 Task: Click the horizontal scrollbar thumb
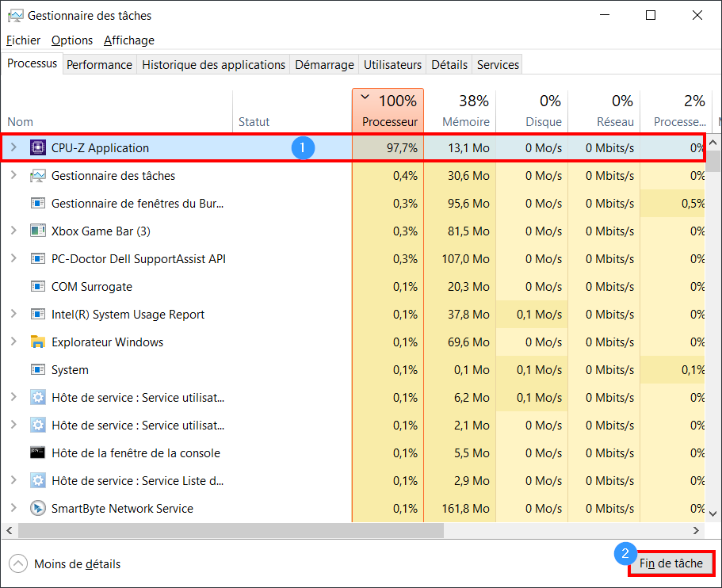tap(231, 530)
